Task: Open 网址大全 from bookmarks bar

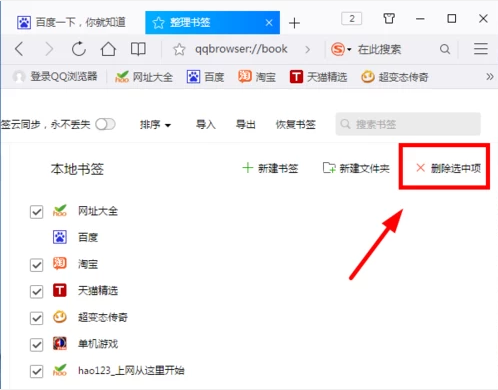Action: click(x=144, y=77)
